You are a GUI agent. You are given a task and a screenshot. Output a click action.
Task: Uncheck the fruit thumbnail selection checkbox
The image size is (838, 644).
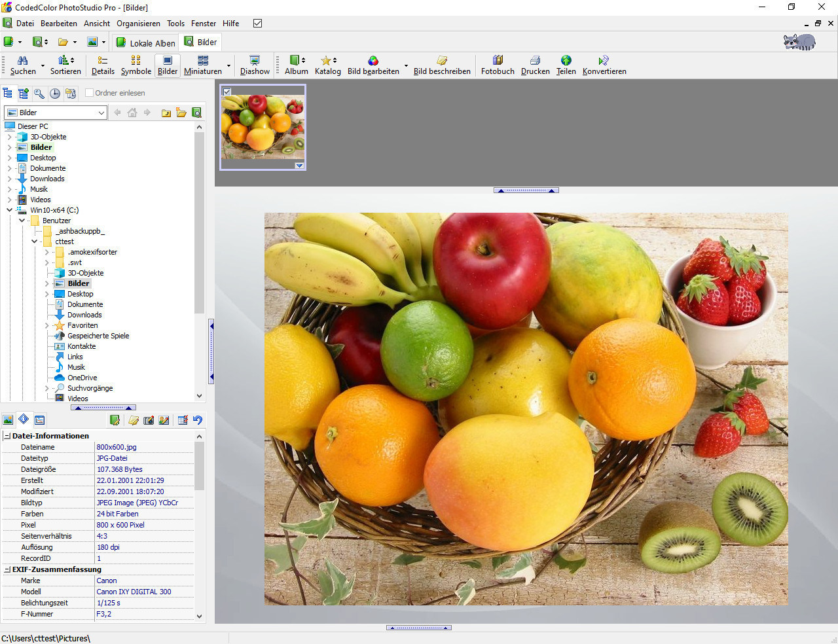coord(227,92)
